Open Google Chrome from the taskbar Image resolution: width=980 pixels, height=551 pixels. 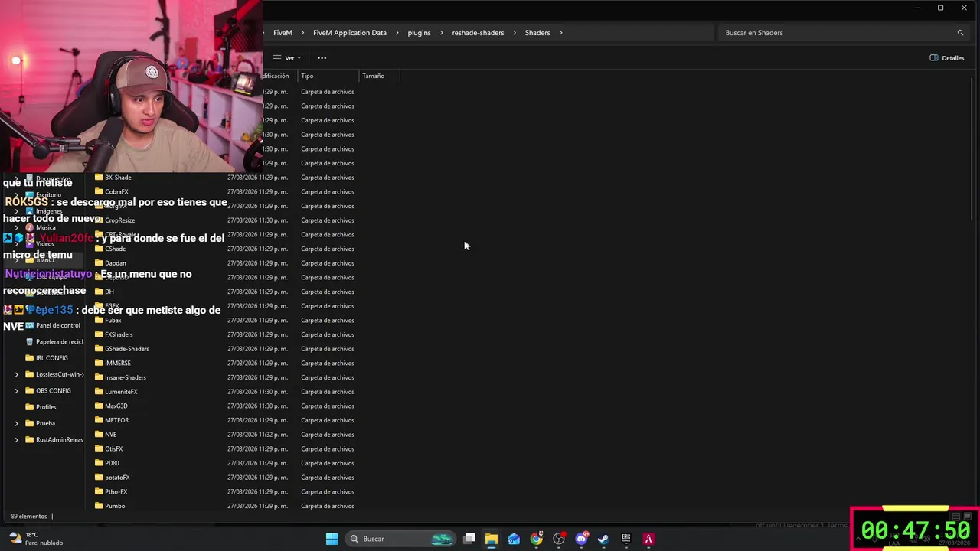537,539
